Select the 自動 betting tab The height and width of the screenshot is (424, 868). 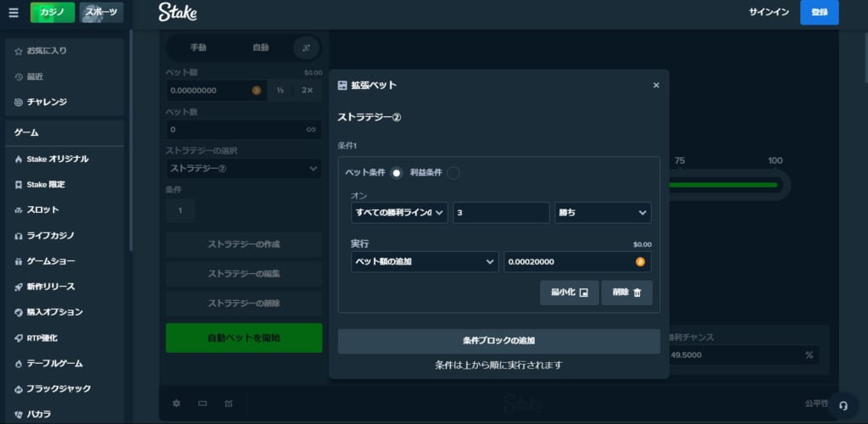click(x=261, y=47)
